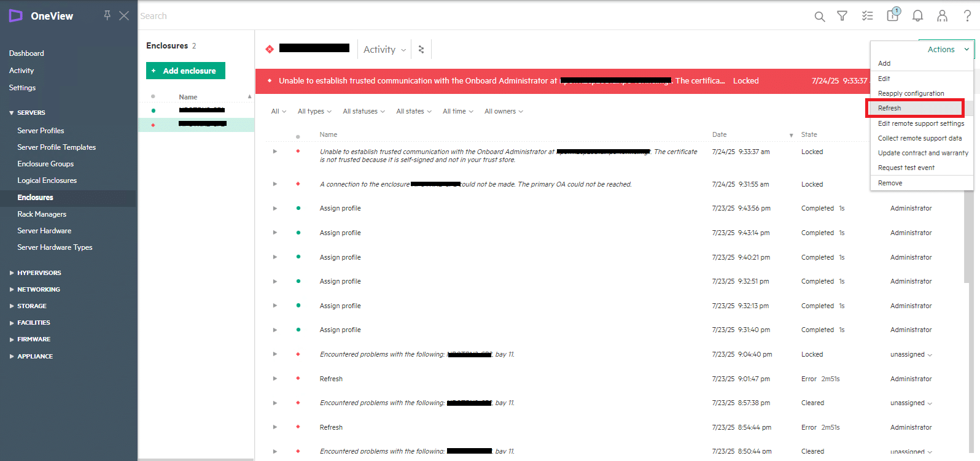The height and width of the screenshot is (461, 980).
Task: Open the All types filter
Action: click(314, 111)
